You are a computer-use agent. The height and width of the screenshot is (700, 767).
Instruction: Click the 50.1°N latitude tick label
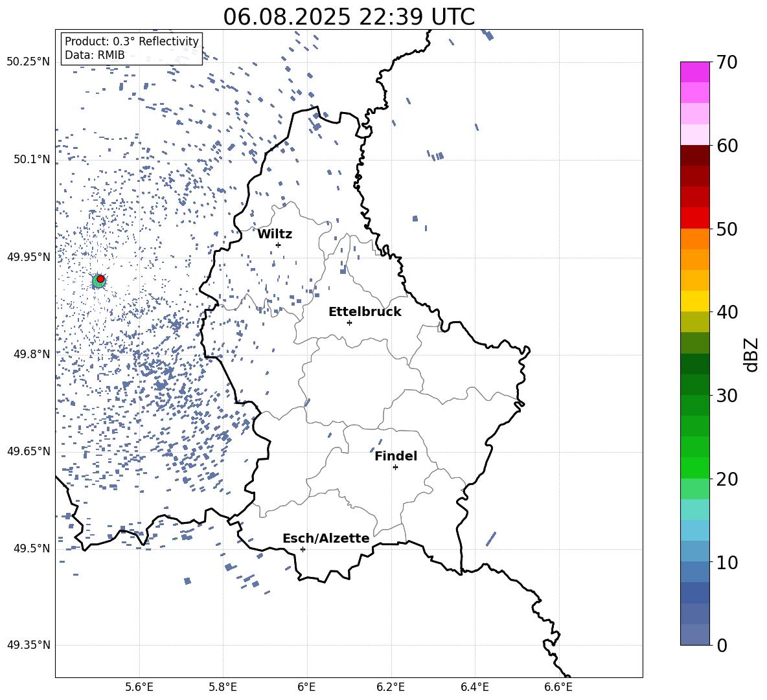[32, 159]
